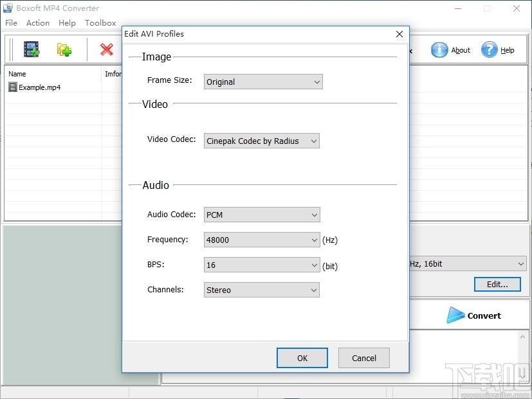Open the Frame Size dropdown
The height and width of the screenshot is (399, 532).
pos(263,82)
